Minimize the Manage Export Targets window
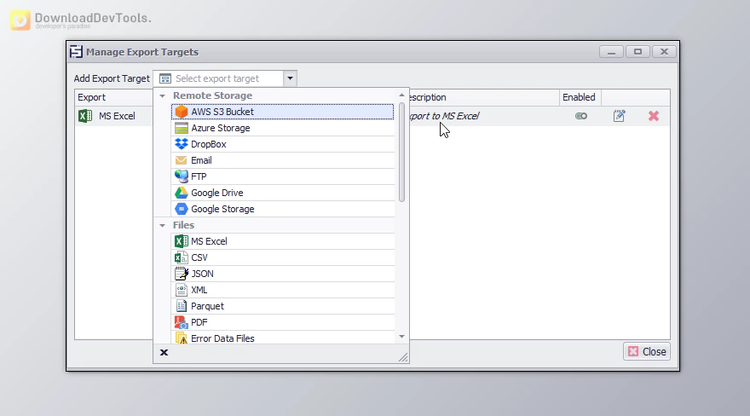The image size is (750, 416). (x=611, y=52)
